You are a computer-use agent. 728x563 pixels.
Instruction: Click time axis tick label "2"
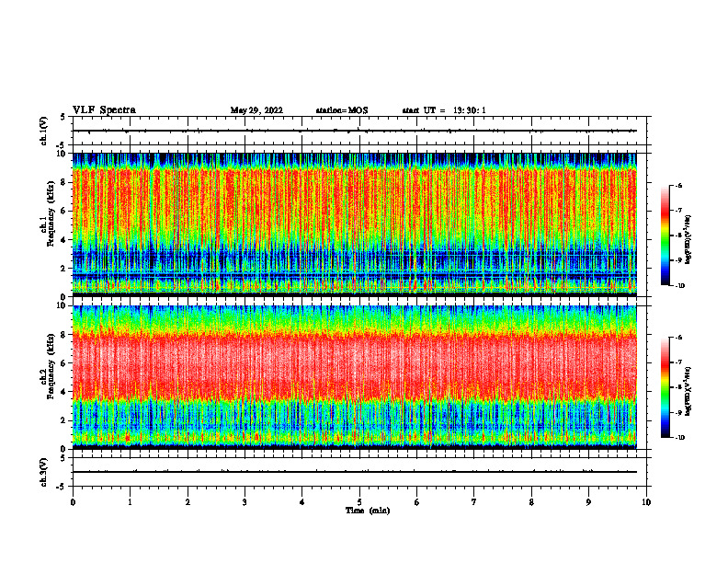[x=188, y=502]
